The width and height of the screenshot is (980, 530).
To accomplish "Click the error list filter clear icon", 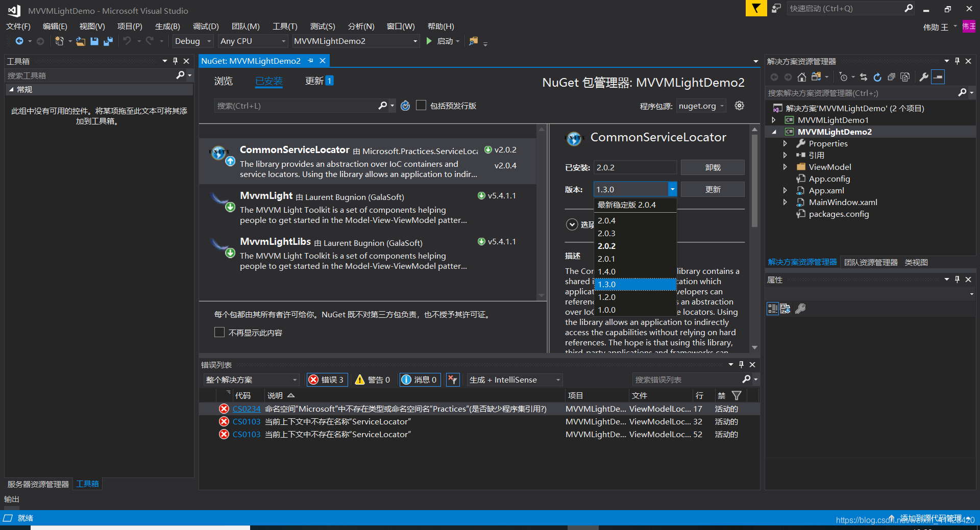I will point(453,380).
